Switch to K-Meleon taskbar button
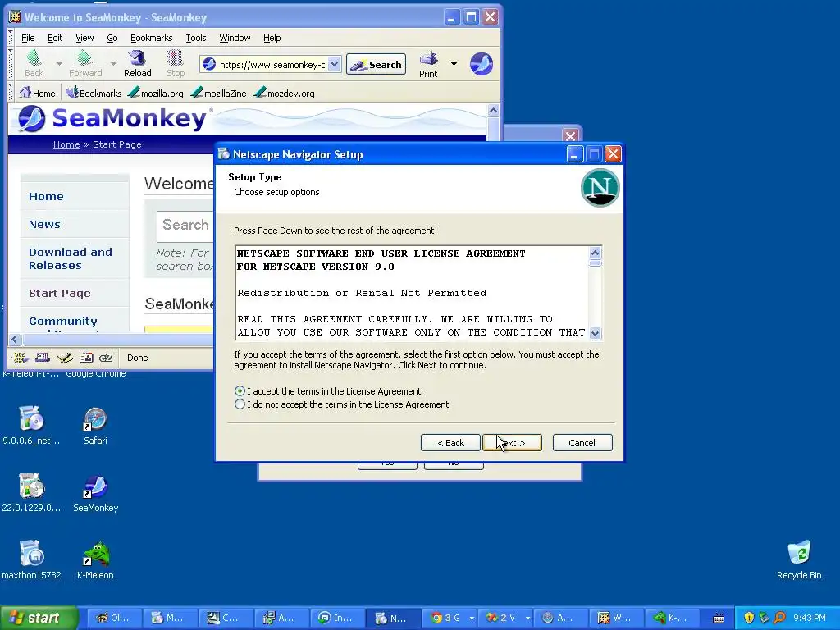This screenshot has width=840, height=630. (671, 619)
